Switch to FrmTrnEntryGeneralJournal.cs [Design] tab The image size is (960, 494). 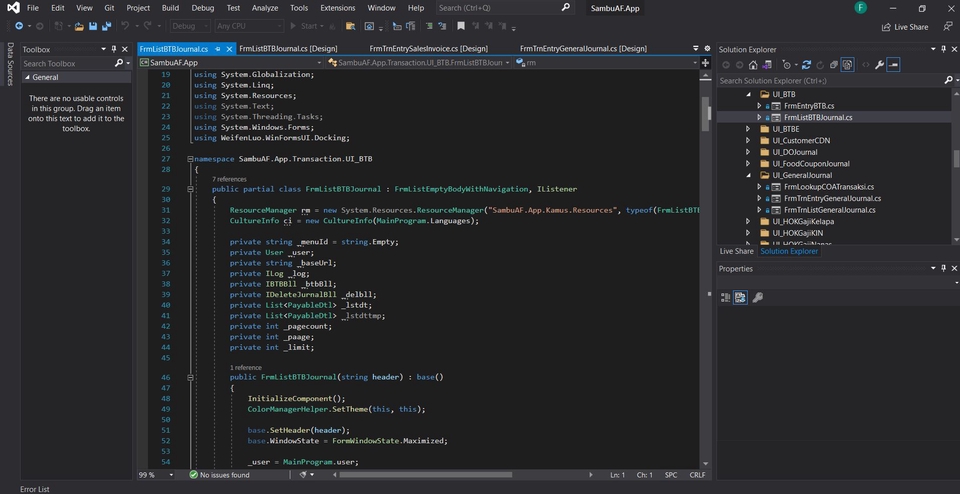click(x=583, y=49)
